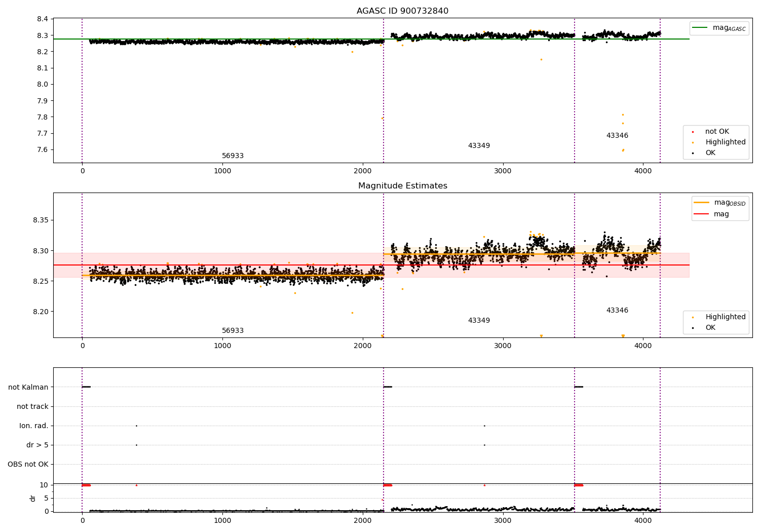Viewport: 760px width, 532px height.
Task: Click the 8.0 y-axis tick label
Action: tap(43, 84)
